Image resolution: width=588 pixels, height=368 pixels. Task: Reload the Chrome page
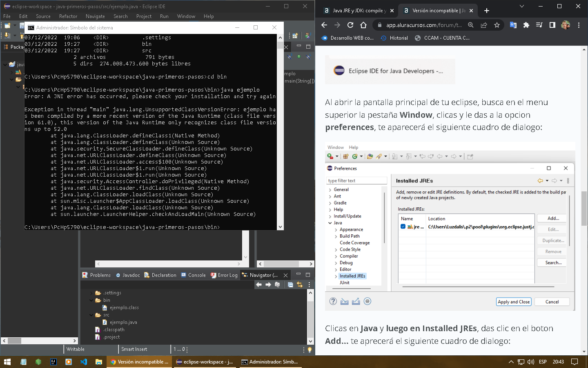[x=350, y=25]
